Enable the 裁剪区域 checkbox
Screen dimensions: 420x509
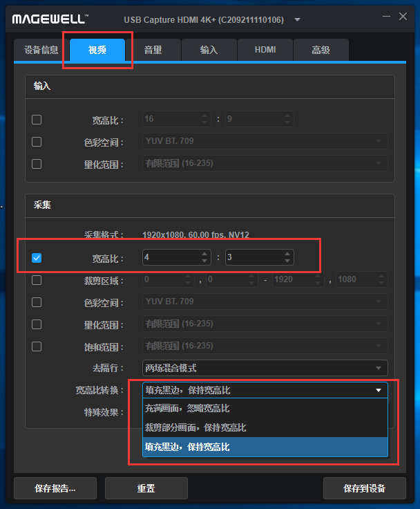pyautogui.click(x=37, y=280)
